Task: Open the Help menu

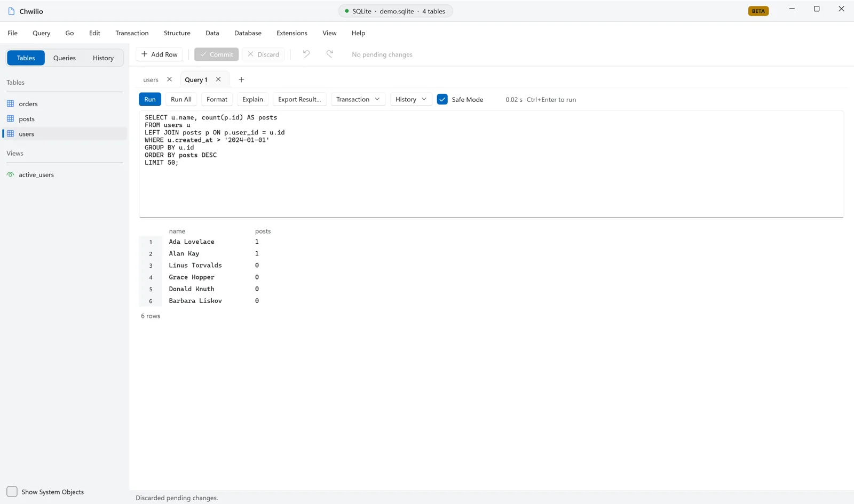Action: (358, 33)
